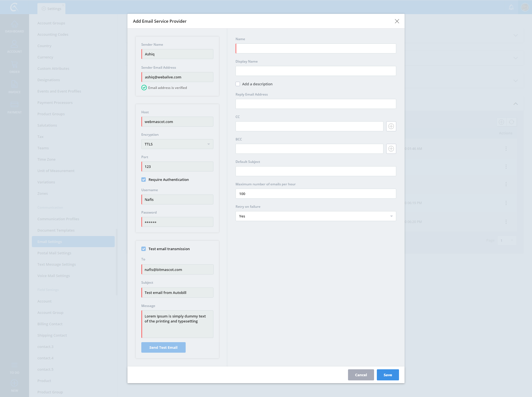The height and width of the screenshot is (397, 532).
Task: Open the Invoice section icon
Action: [14, 86]
